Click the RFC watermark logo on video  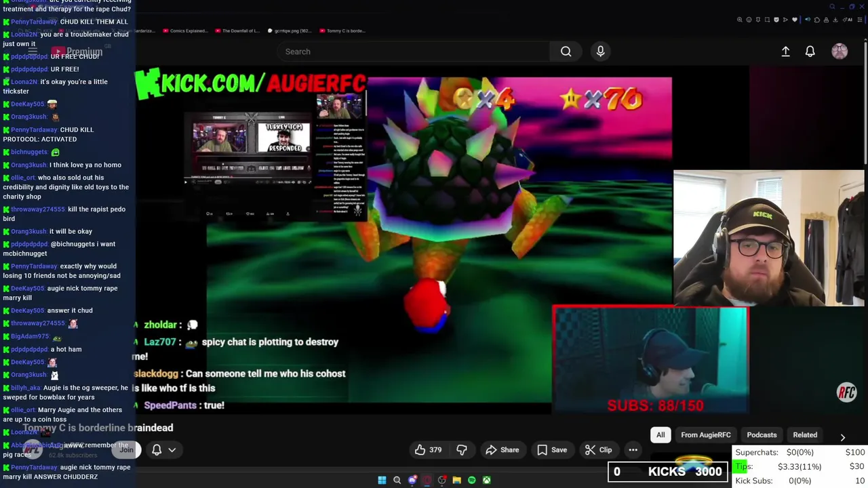846,392
